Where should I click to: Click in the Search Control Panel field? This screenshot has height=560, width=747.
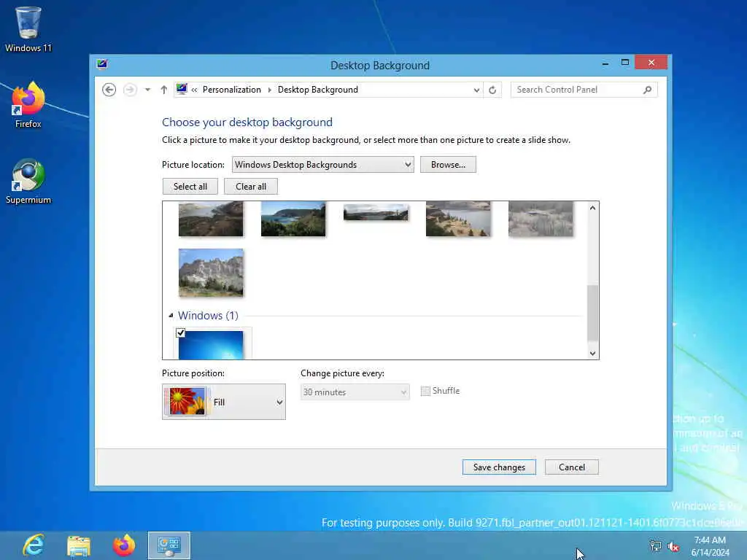pos(584,90)
